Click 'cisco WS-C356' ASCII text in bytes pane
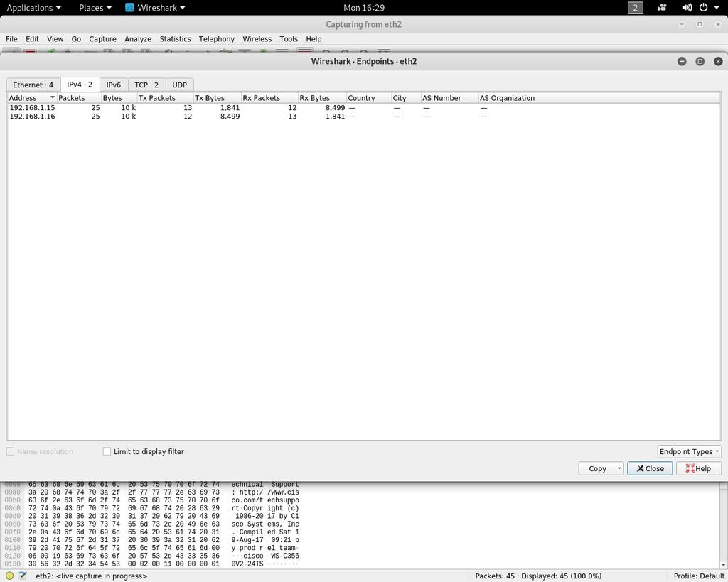728x582 pixels. coord(271,556)
